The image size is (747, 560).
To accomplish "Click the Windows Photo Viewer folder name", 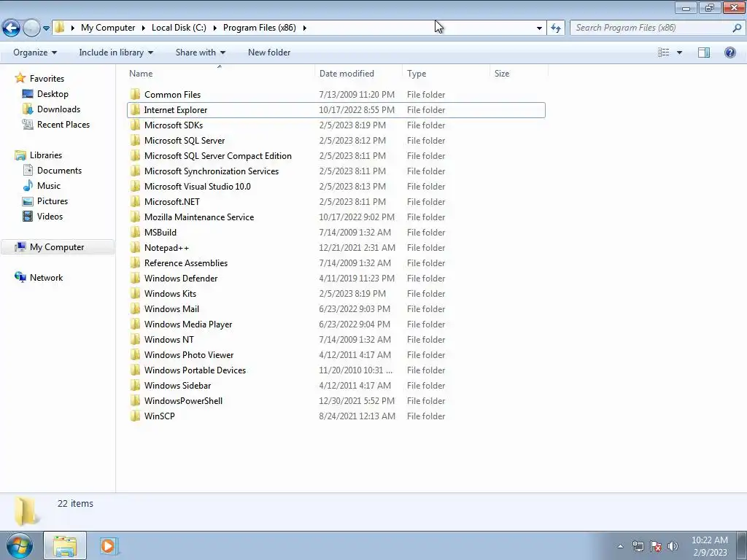I will pyautogui.click(x=189, y=354).
